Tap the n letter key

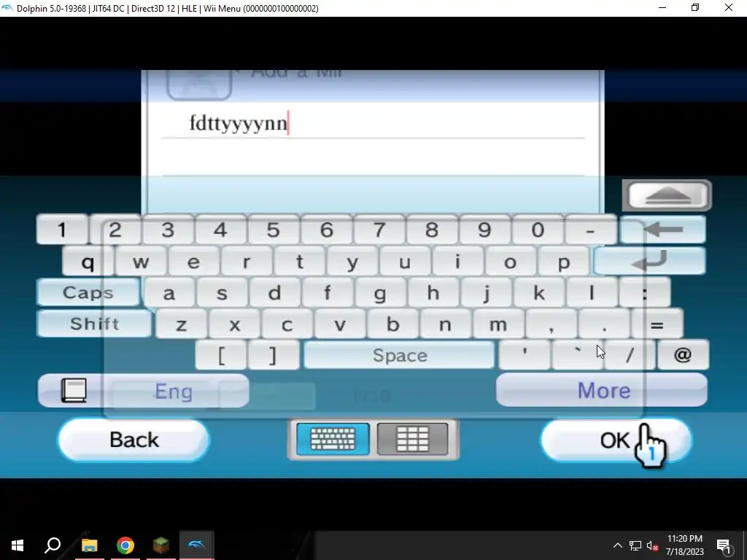click(x=446, y=324)
